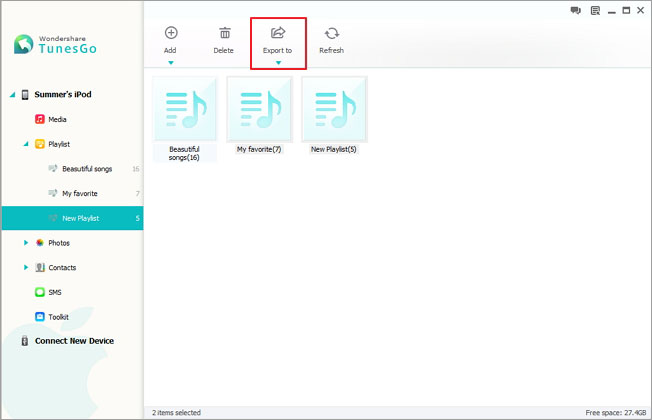Image resolution: width=652 pixels, height=420 pixels.
Task: Click the Connect New Device plug icon
Action: pyautogui.click(x=25, y=341)
